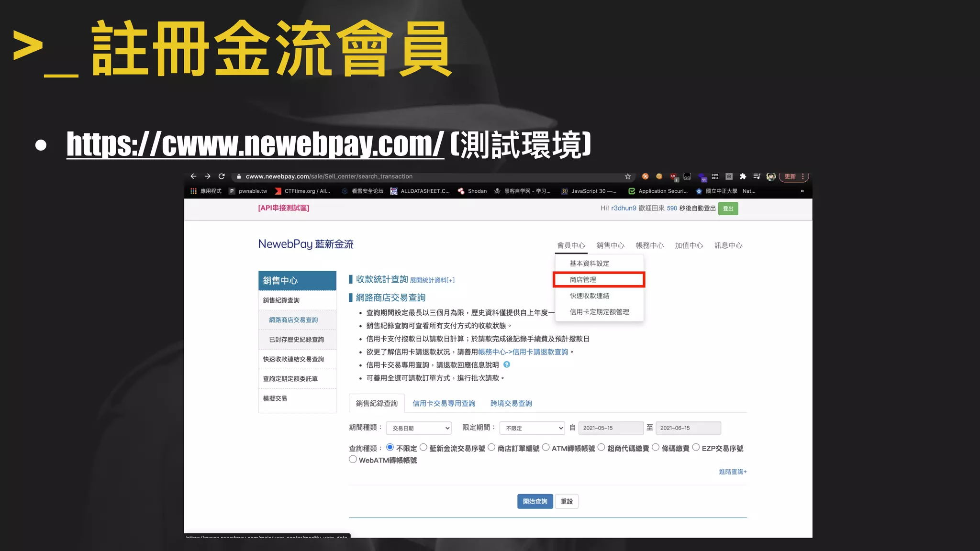The height and width of the screenshot is (551, 980).
Task: Open 查詢定期定額委託單 in the sidebar
Action: pos(297,379)
